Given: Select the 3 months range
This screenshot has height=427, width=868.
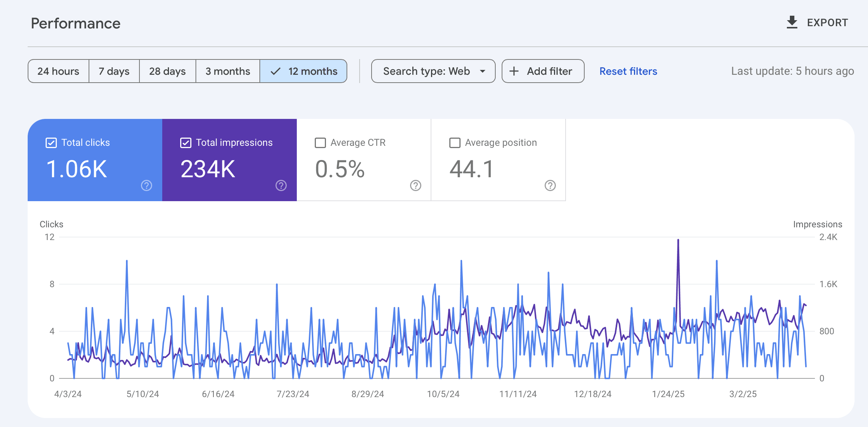Looking at the screenshot, I should (228, 71).
